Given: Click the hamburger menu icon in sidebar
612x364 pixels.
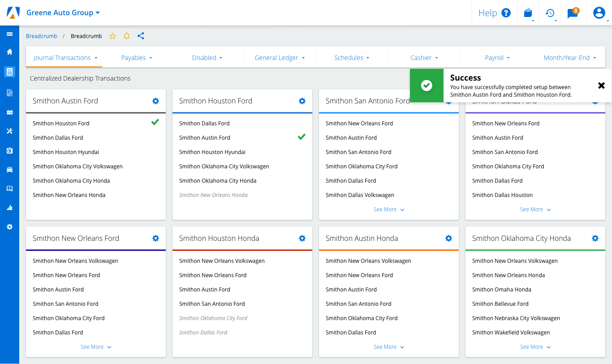Looking at the screenshot, I should tap(9, 34).
